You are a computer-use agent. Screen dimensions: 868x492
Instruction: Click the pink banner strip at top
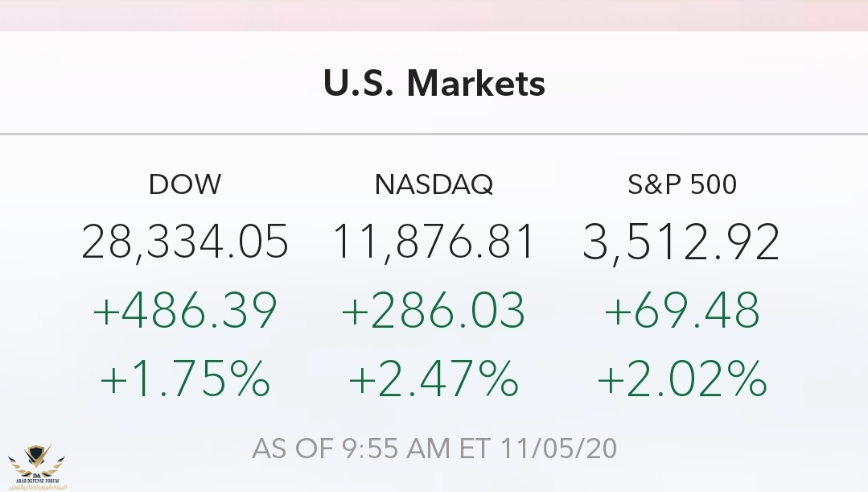[434, 14]
